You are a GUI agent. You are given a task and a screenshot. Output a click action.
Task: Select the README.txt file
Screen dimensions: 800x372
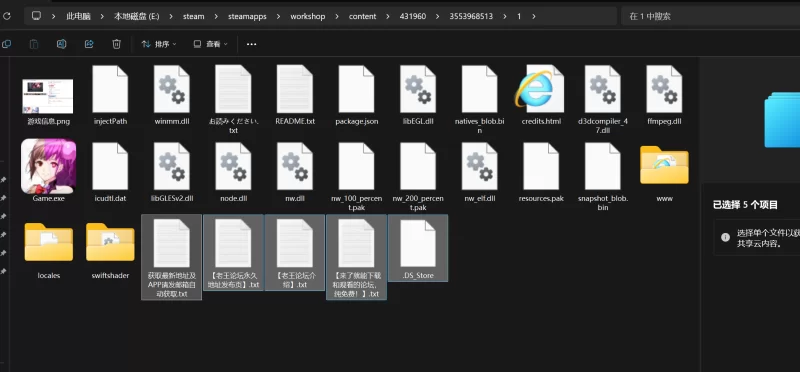[295, 96]
